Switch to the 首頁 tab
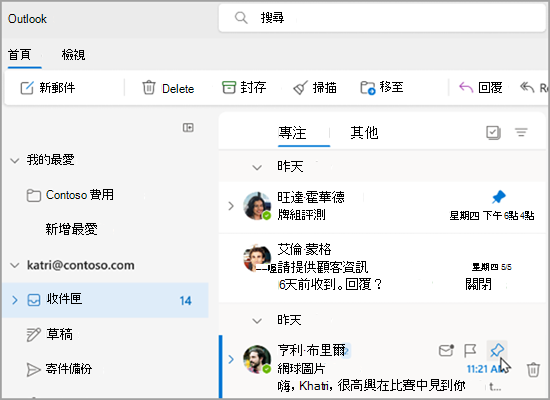 pos(20,55)
